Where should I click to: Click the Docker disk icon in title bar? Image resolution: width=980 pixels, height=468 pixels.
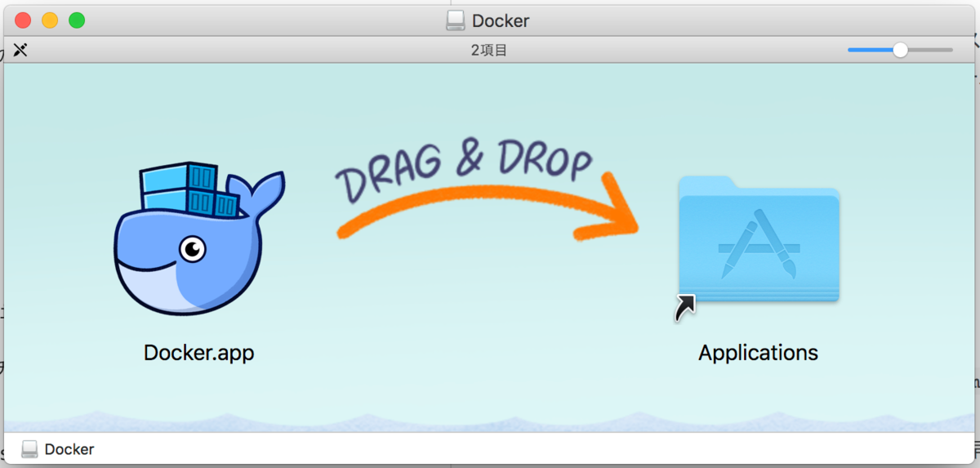[456, 20]
